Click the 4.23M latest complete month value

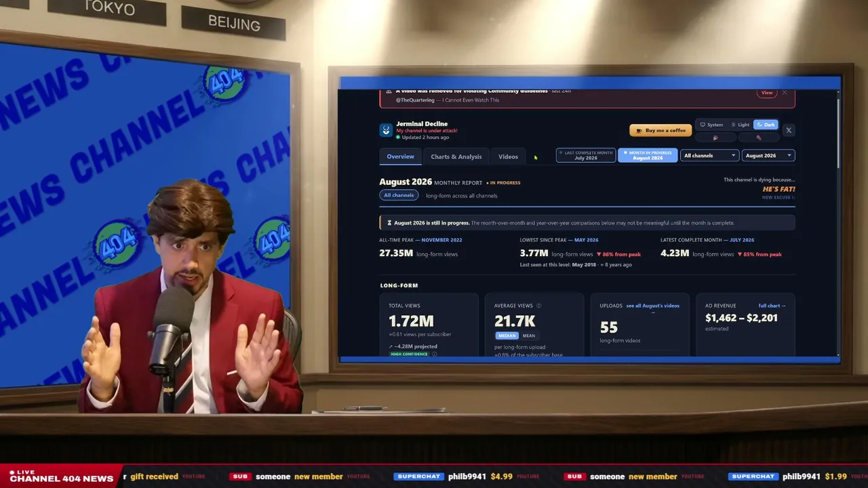[675, 253]
